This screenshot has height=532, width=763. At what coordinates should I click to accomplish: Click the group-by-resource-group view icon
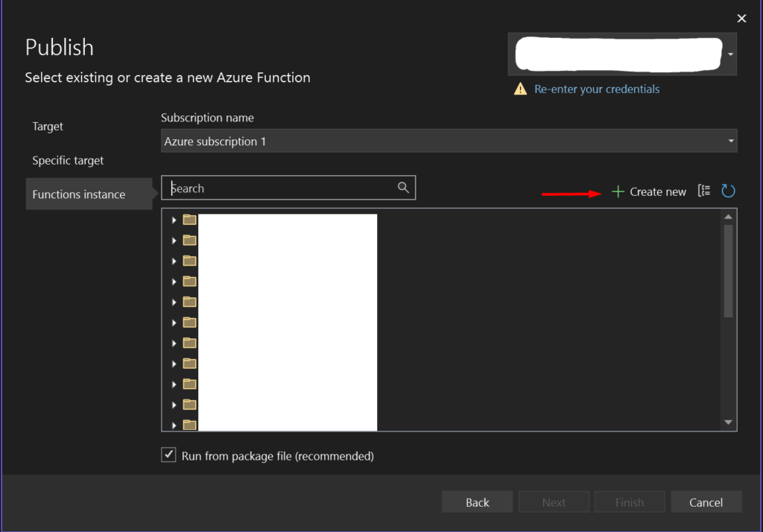point(703,191)
